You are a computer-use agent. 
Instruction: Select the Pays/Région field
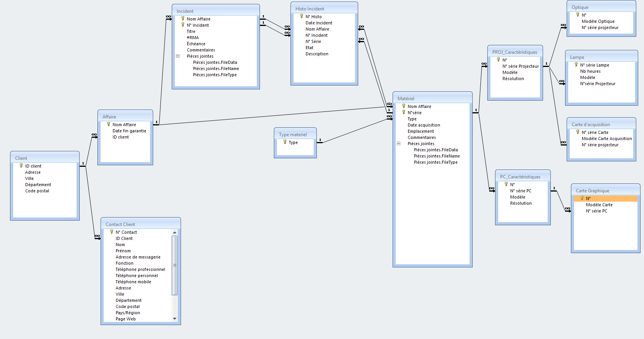[128, 313]
